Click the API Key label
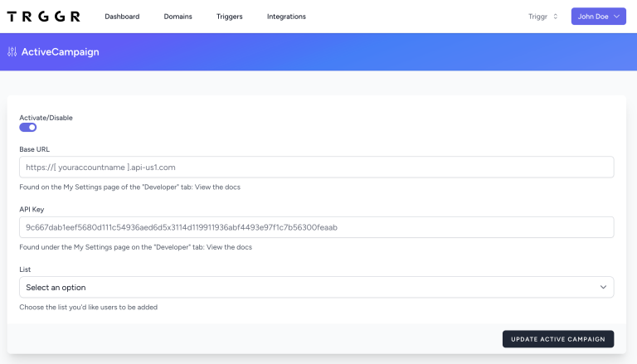 [x=32, y=210]
